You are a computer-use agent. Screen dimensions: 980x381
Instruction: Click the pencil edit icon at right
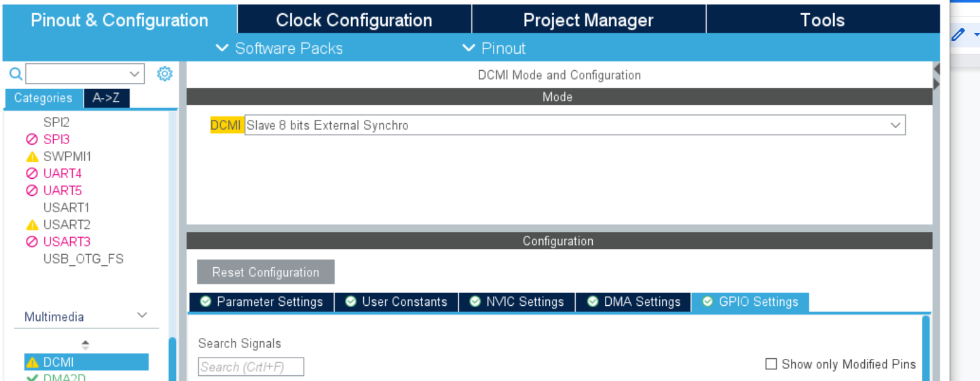tap(958, 35)
